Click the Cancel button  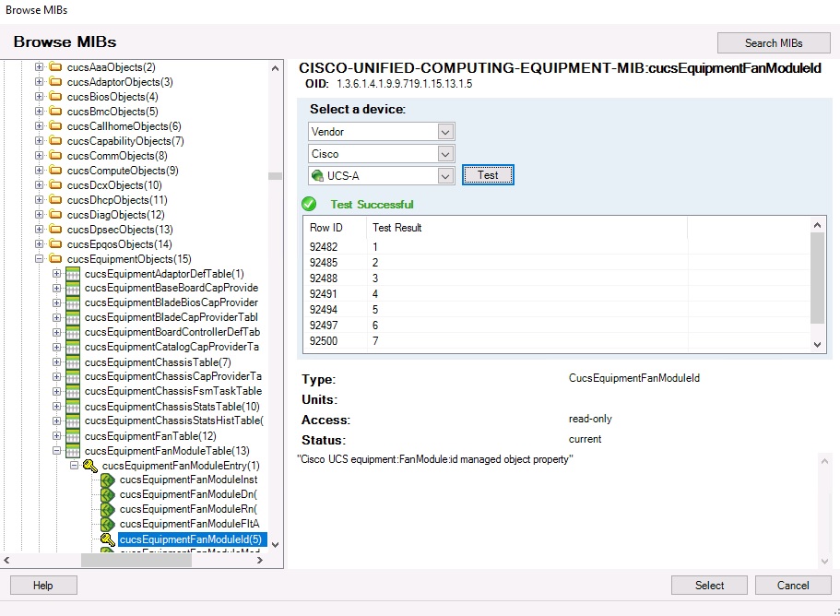coord(793,585)
